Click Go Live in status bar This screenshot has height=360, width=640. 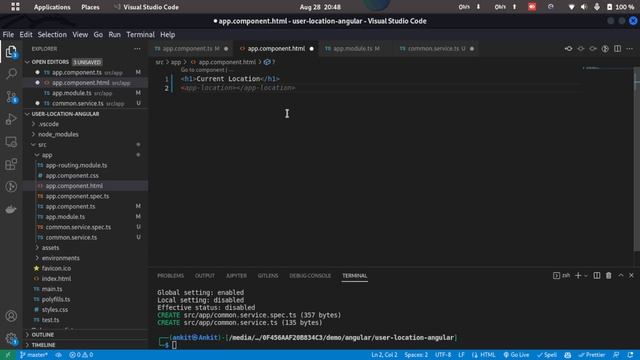[x=516, y=355]
